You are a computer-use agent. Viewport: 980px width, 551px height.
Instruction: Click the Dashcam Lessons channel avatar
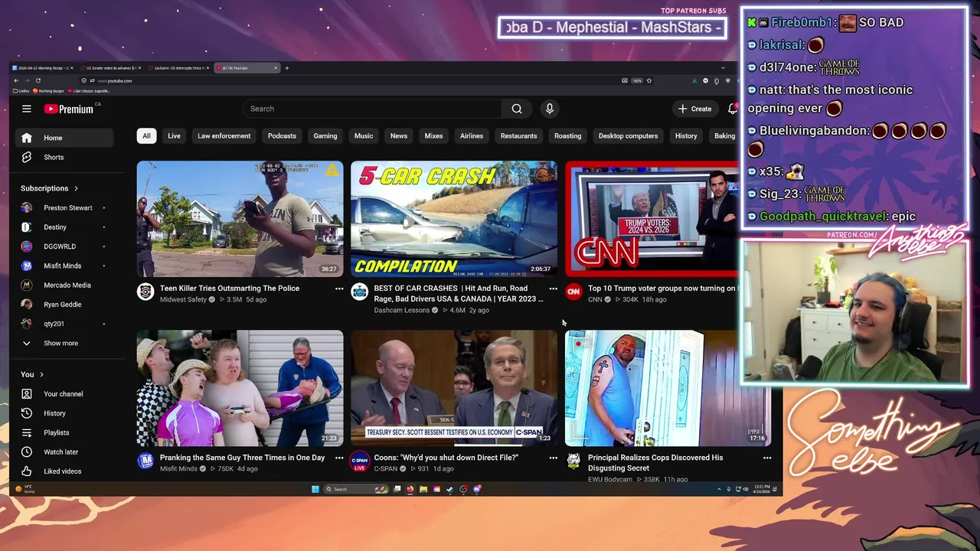(x=359, y=291)
